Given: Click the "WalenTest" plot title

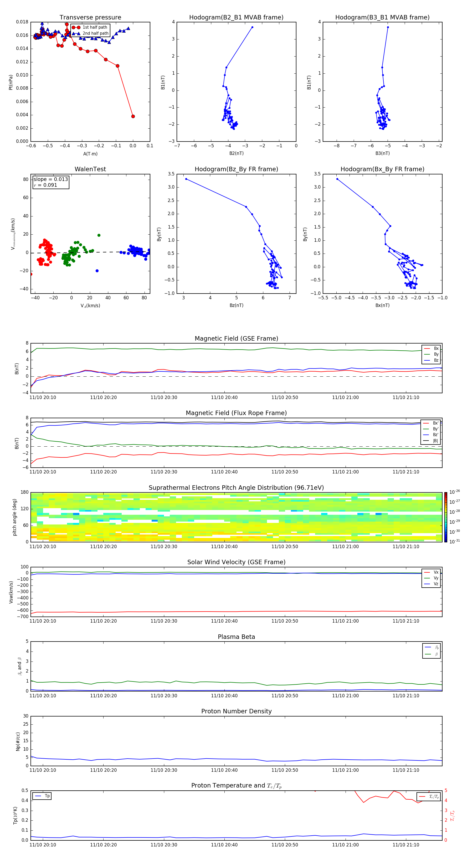Looking at the screenshot, I should coord(90,169).
